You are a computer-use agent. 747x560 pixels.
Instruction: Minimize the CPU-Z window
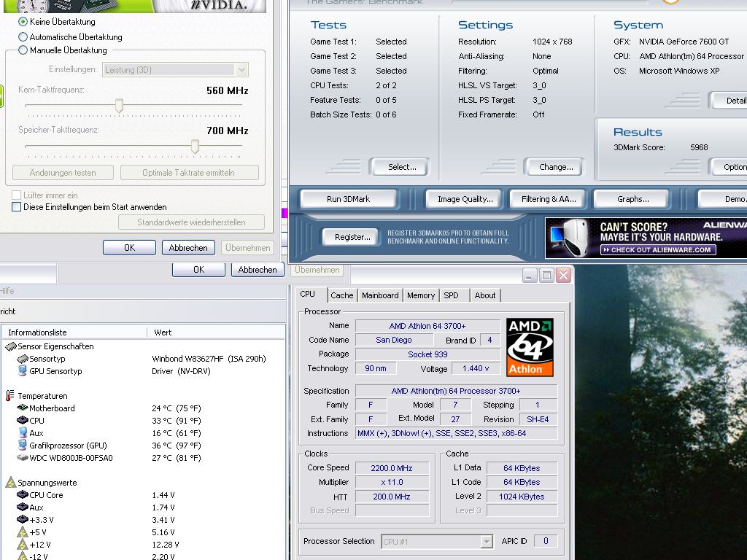pos(529,275)
